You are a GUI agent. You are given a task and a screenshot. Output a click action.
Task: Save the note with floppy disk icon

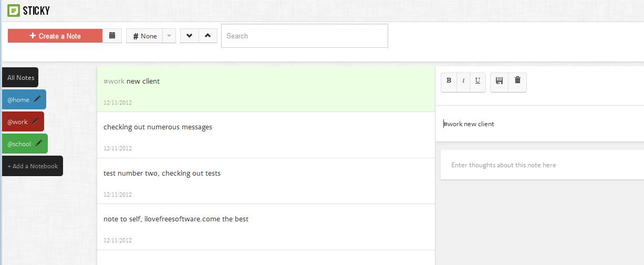click(x=499, y=80)
